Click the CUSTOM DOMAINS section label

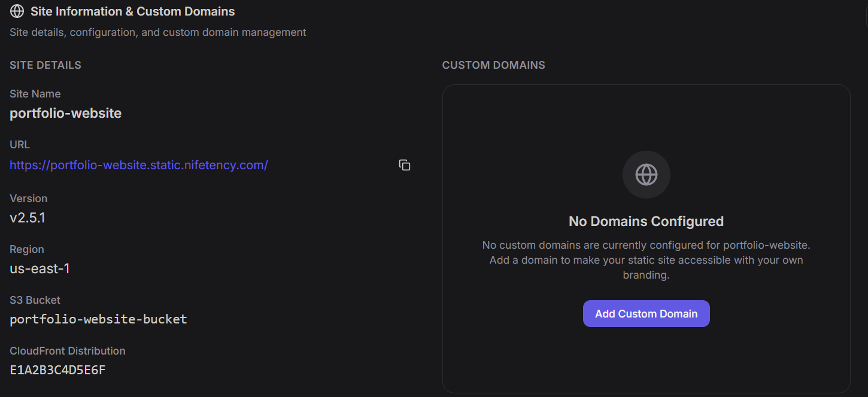(x=494, y=65)
